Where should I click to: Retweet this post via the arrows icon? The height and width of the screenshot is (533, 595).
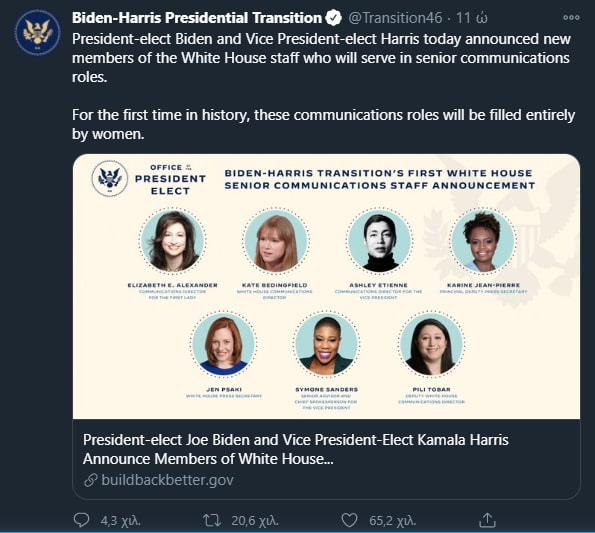pos(212,520)
